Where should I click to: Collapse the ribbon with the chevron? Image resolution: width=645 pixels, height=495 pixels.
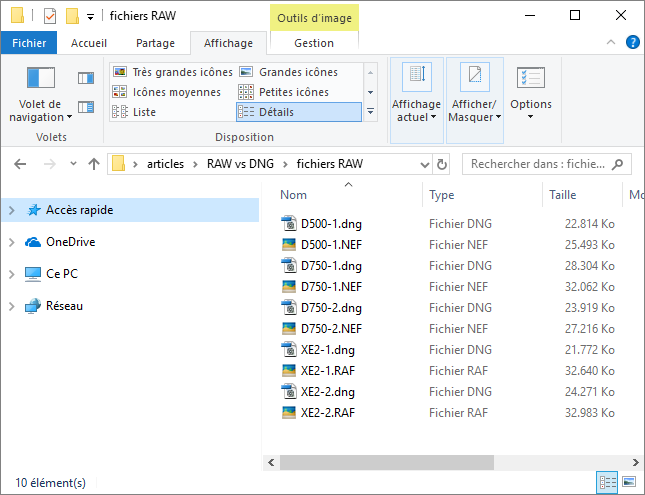click(x=611, y=42)
